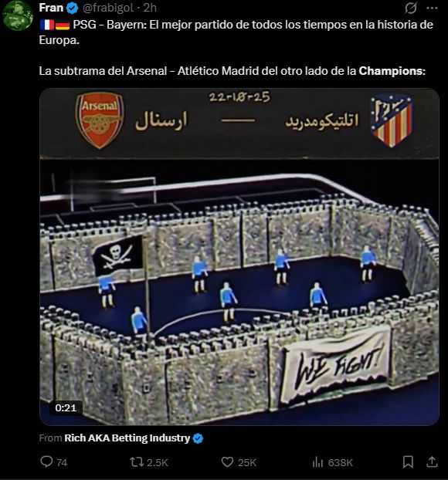Open @frabigol handle link

[108, 8]
